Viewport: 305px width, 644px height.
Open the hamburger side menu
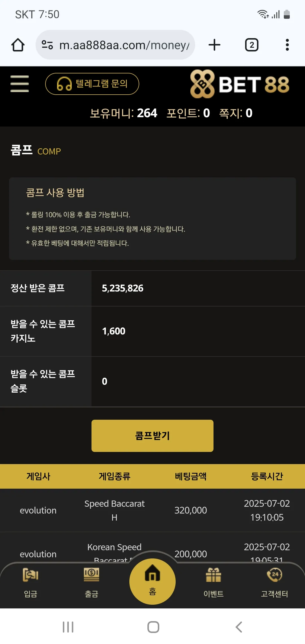coord(19,84)
